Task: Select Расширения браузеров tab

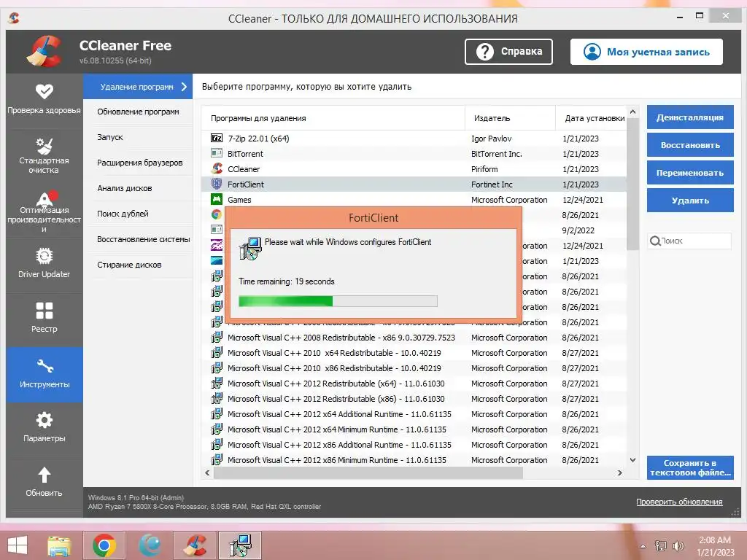Action: click(138, 163)
